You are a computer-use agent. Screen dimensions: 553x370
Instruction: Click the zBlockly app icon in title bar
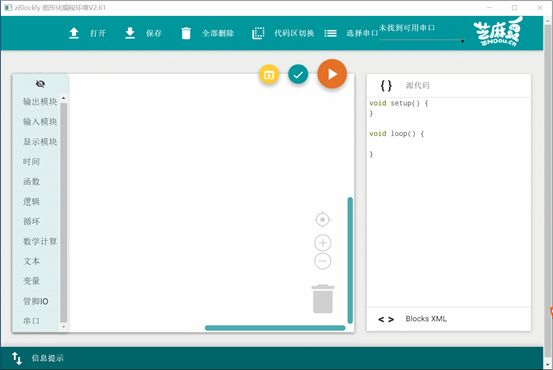8,7
